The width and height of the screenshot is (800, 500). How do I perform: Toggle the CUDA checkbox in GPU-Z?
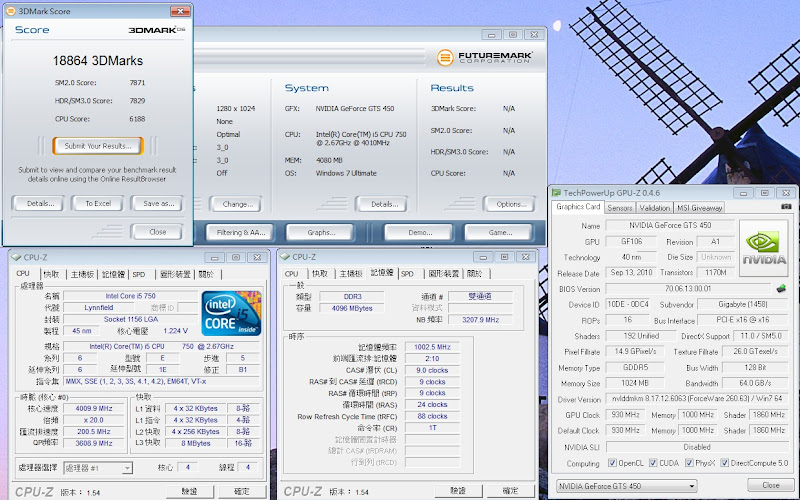653,463
